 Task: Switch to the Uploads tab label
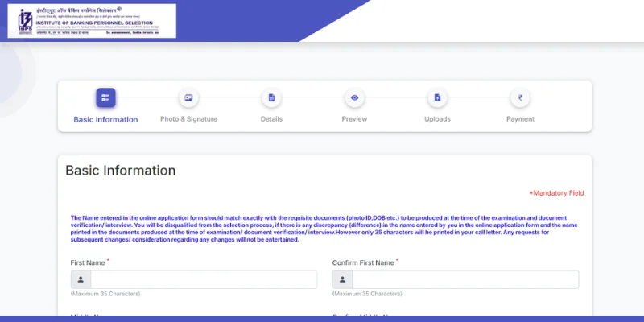[x=437, y=119]
